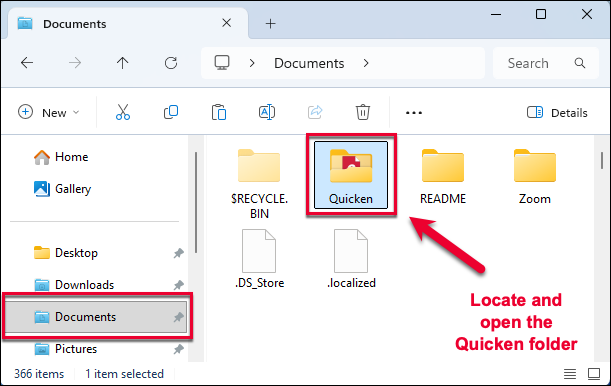
Task: Cut the selected item with scissors icon
Action: [123, 112]
